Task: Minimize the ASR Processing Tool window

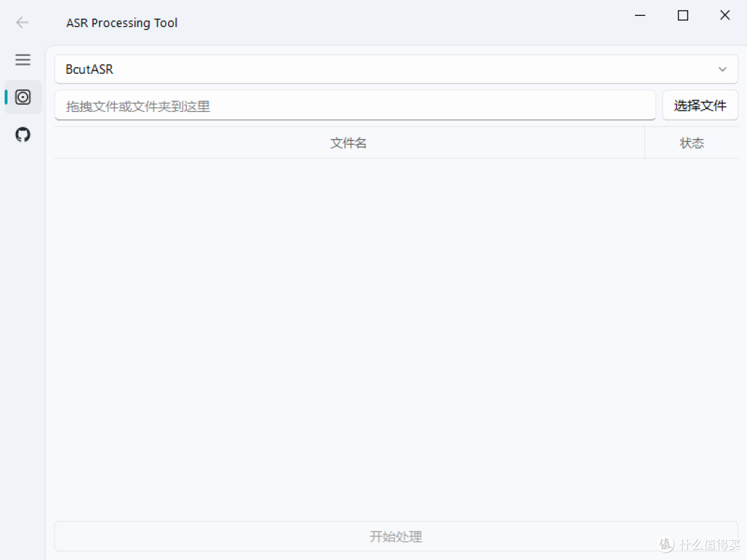Action: (640, 16)
